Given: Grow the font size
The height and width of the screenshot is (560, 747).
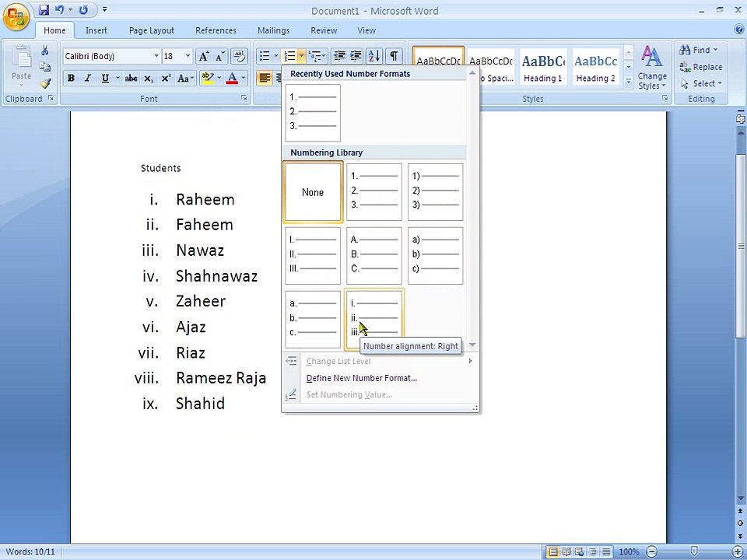Looking at the screenshot, I should pos(203,56).
